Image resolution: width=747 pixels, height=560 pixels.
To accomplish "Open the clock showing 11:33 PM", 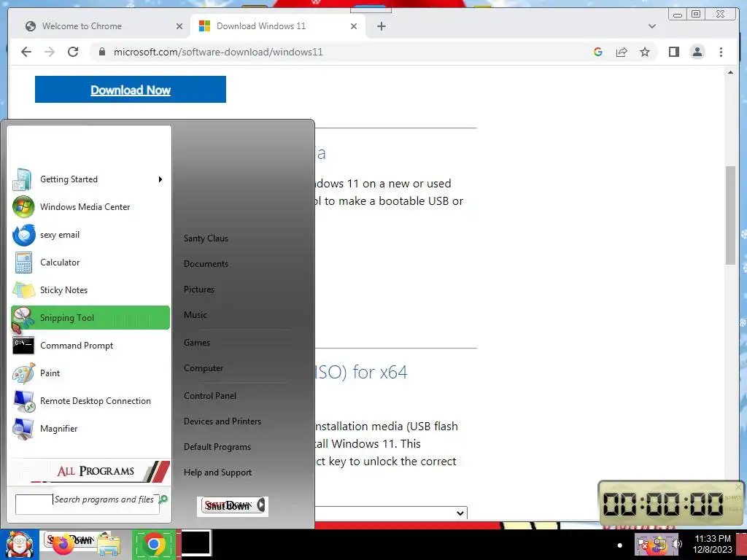I will point(712,544).
